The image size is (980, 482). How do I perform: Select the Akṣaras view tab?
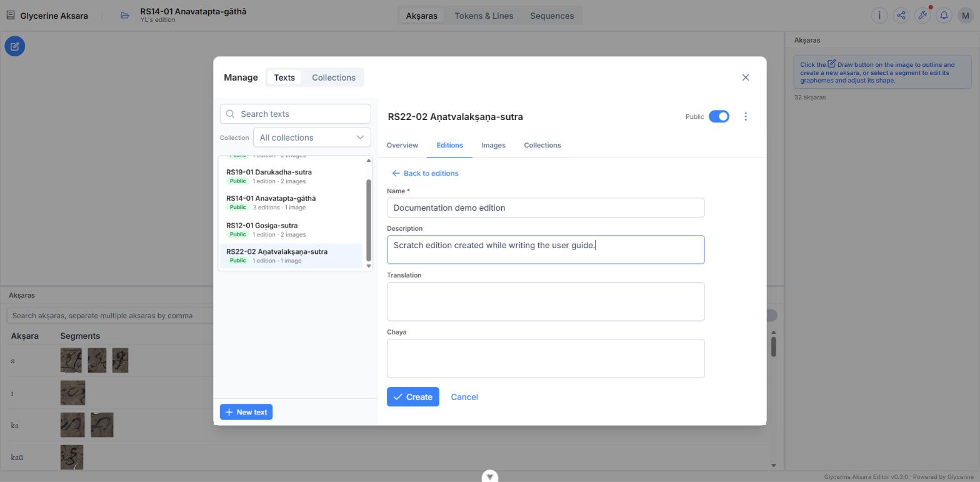pos(422,16)
